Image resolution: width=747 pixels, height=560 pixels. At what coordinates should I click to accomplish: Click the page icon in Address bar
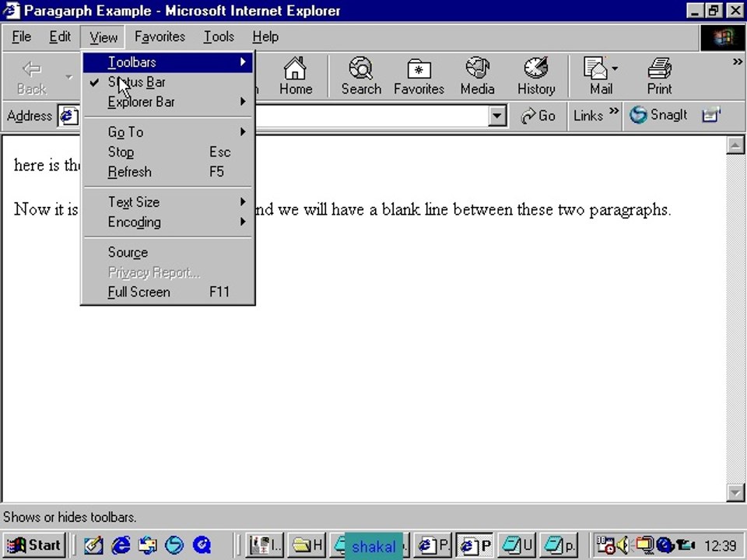pyautogui.click(x=68, y=116)
